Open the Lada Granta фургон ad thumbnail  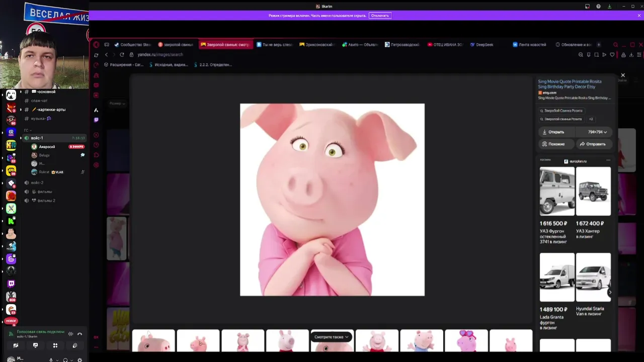557,277
